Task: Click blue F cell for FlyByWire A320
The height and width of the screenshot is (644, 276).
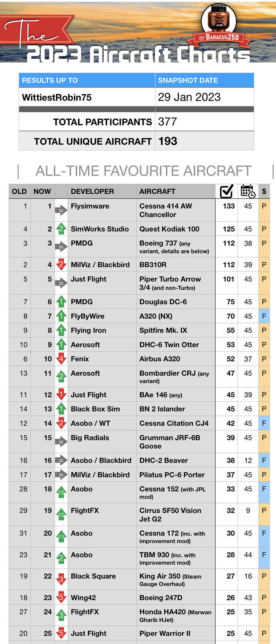Action: pyautogui.click(x=264, y=316)
